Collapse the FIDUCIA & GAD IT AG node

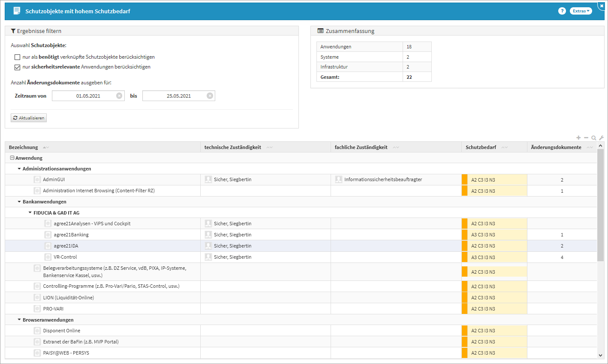(30, 213)
